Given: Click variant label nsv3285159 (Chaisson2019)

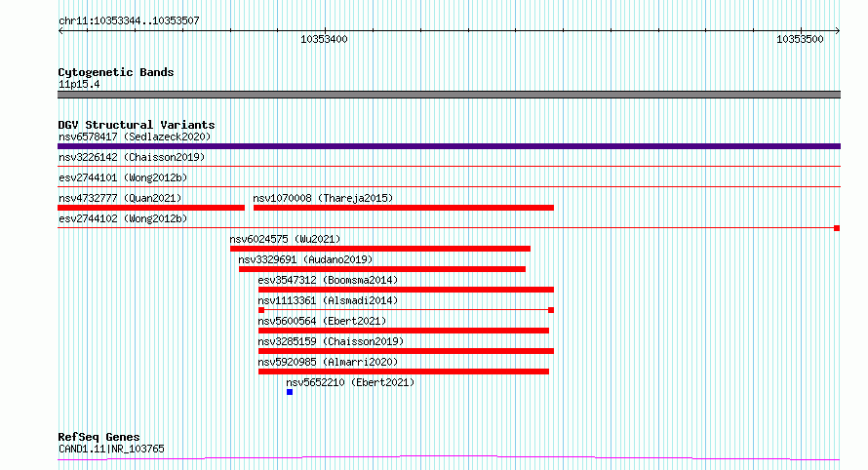Looking at the screenshot, I should click(331, 341).
